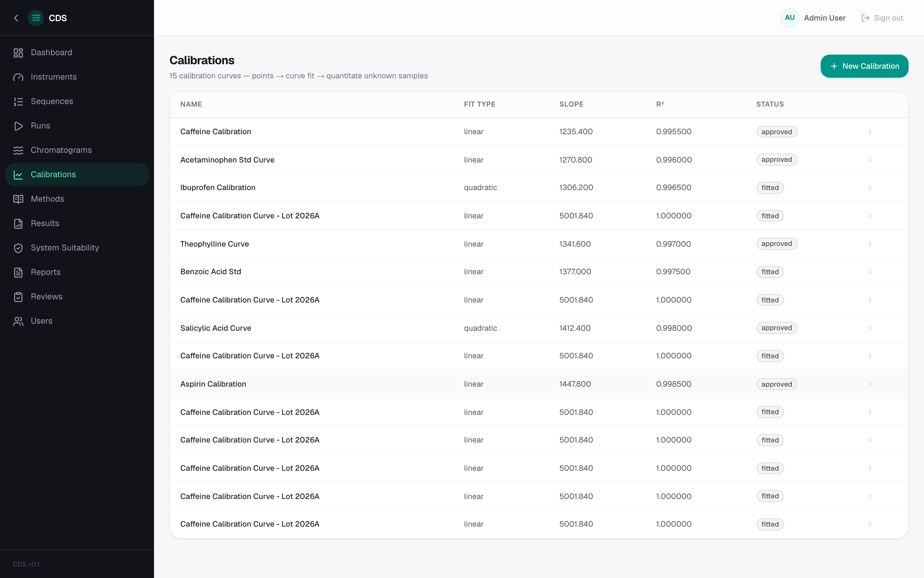Click approved badge on Aspirin Calibration row
924x578 pixels.
777,384
